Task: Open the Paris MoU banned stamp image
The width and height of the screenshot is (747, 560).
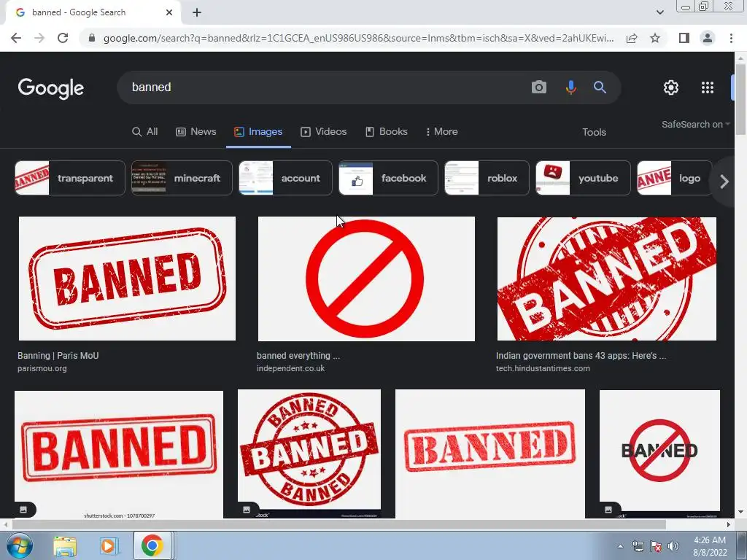Action: click(x=127, y=279)
